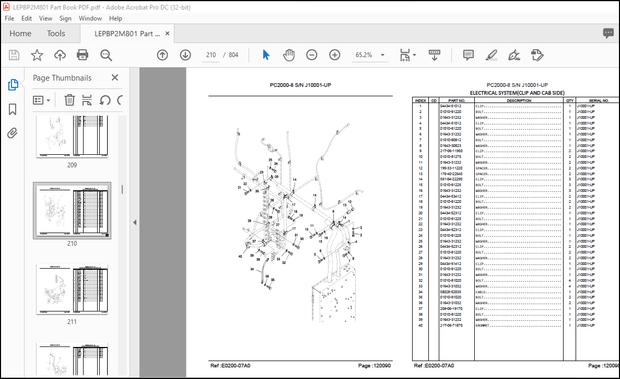Zoom out with minus button
620x379 pixels.
[312, 55]
